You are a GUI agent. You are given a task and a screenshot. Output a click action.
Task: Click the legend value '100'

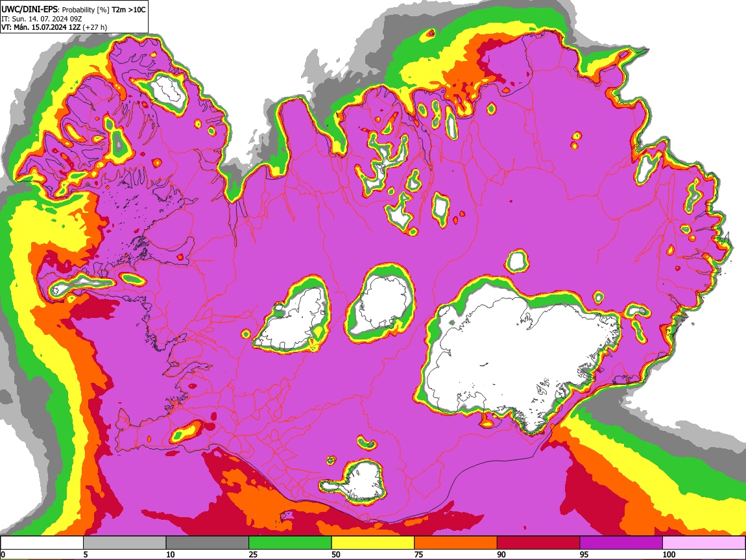click(x=669, y=554)
